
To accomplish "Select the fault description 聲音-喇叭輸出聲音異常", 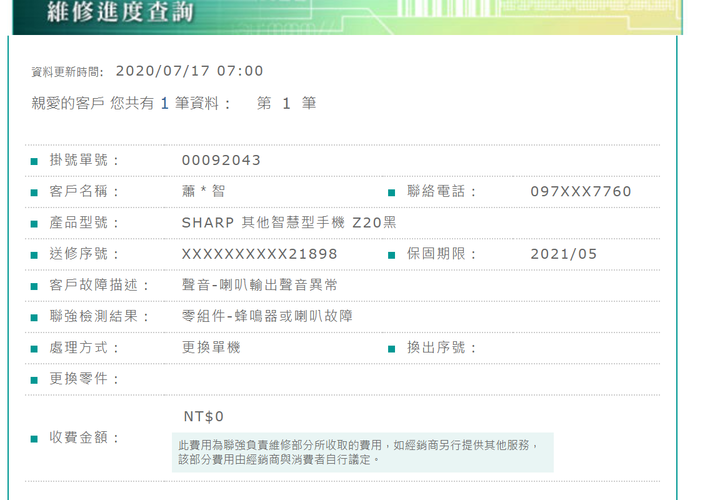I will (259, 285).
